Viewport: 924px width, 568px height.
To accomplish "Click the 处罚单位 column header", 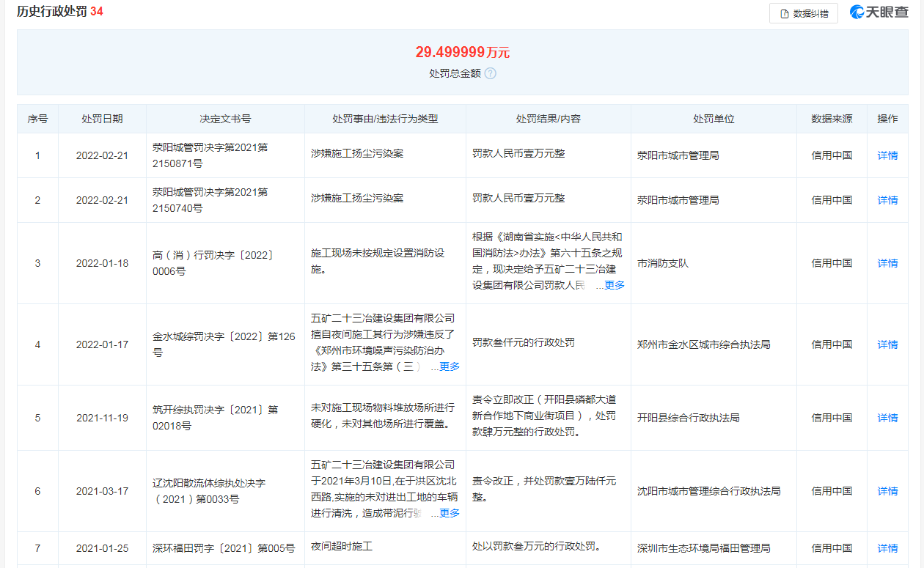I will tap(714, 119).
